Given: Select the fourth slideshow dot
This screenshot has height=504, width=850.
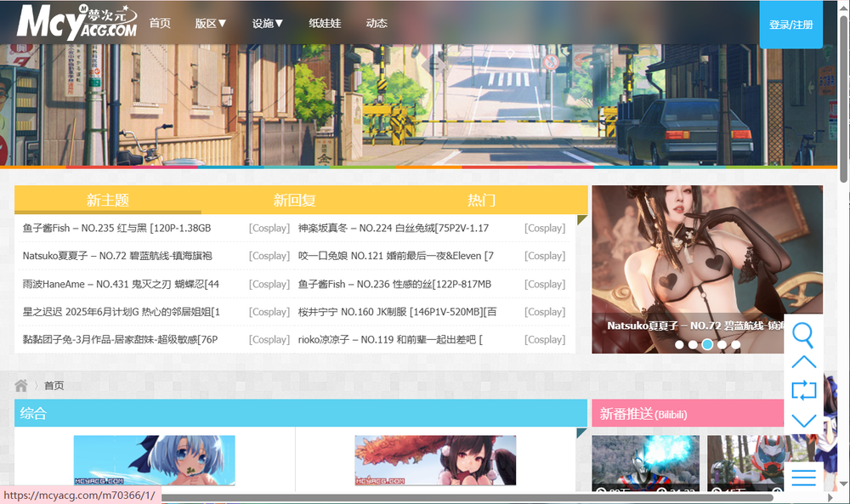Looking at the screenshot, I should coord(722,345).
